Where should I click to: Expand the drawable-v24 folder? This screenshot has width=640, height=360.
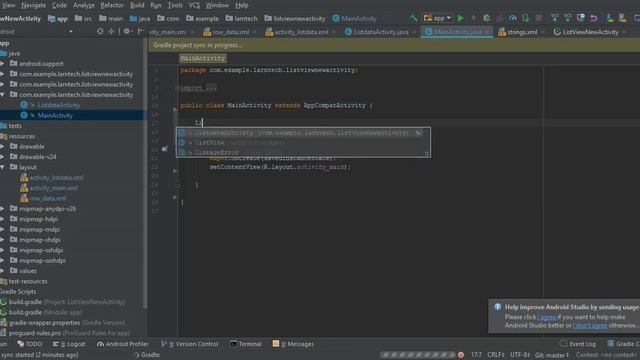(x=3, y=157)
